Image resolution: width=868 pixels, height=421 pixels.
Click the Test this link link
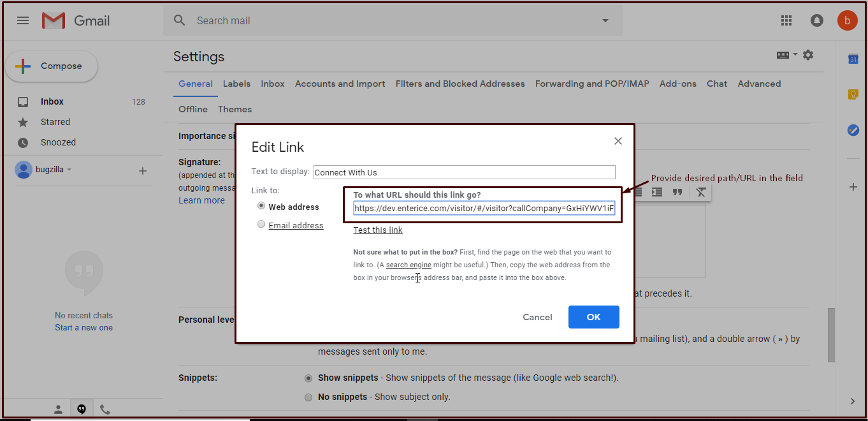click(x=378, y=230)
